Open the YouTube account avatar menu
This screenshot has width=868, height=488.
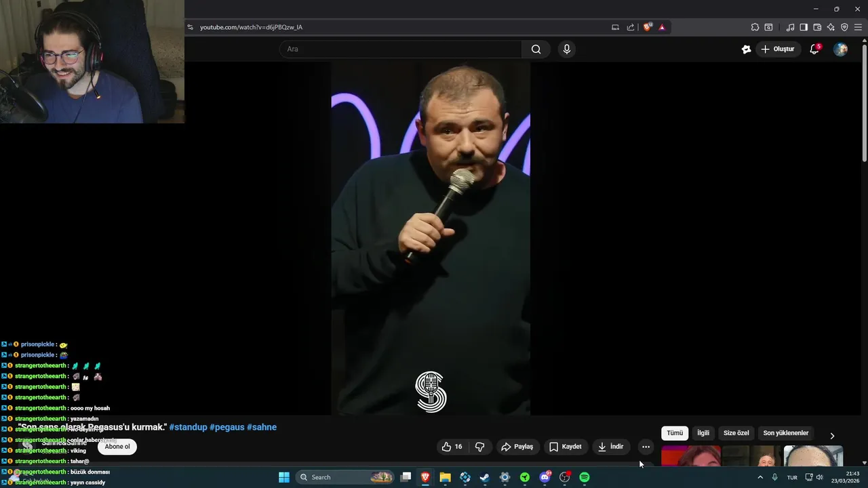(840, 49)
